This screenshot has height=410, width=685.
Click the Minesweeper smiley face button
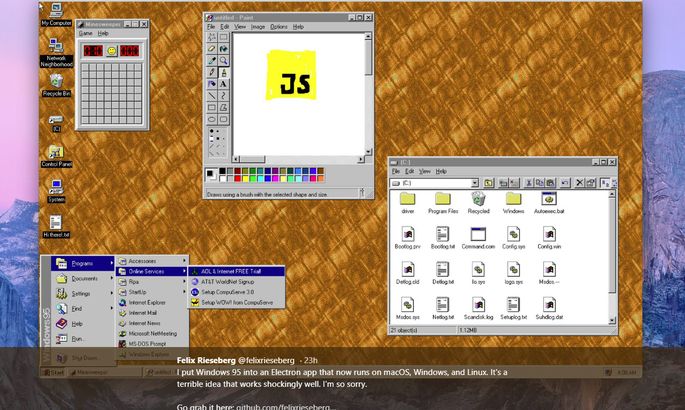click(112, 51)
